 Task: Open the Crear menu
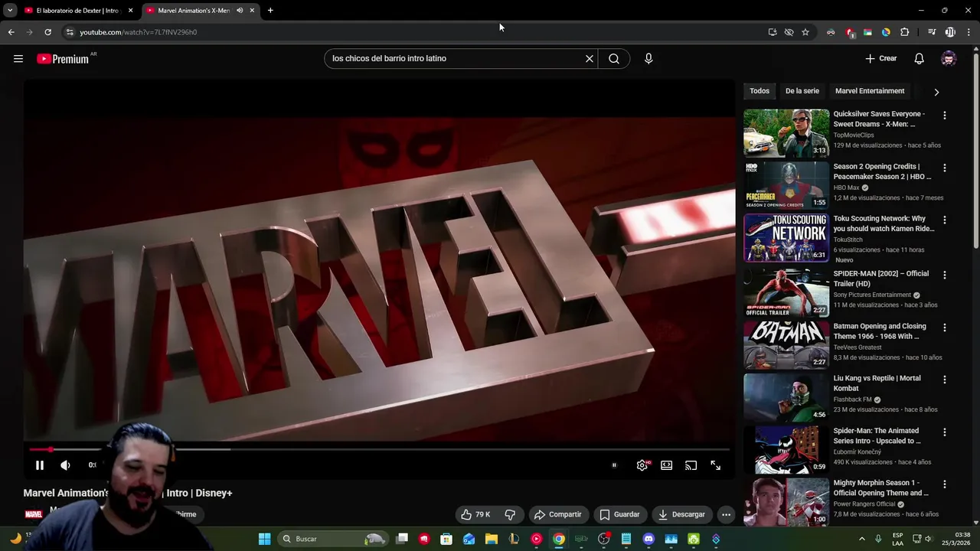tap(880, 58)
